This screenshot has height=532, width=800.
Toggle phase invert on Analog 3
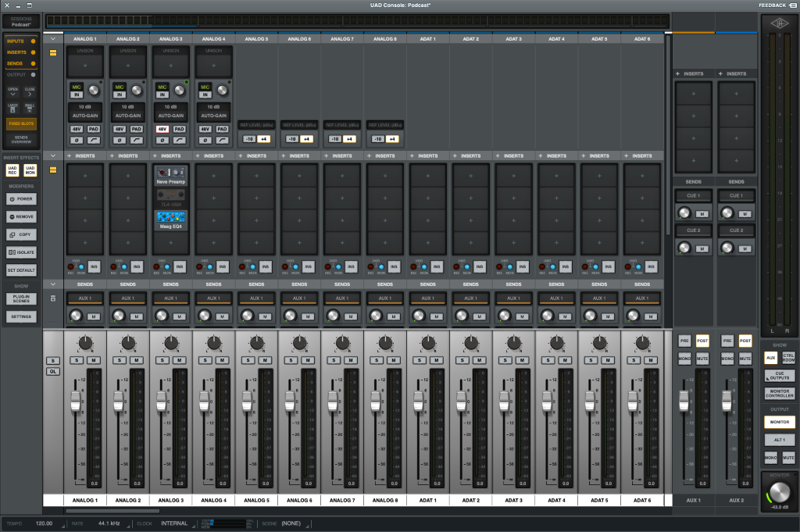162,140
